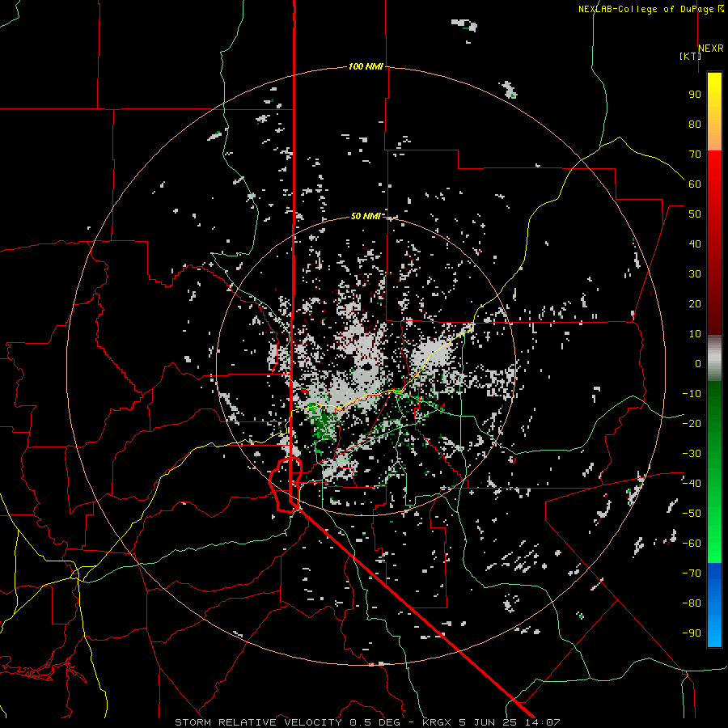Click the KT units label above color scale
Screen dimensions: 728x728
point(690,56)
